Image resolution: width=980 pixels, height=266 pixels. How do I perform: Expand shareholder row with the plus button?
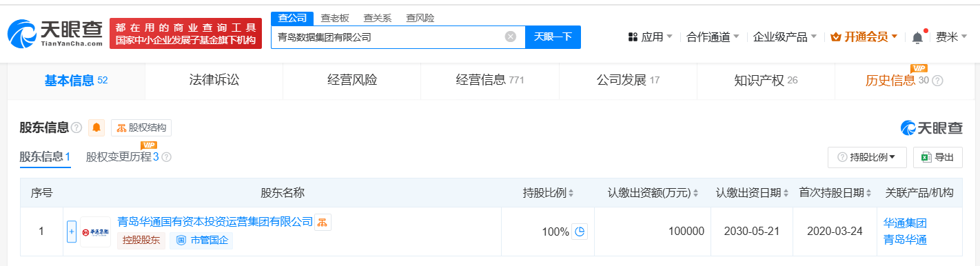[x=71, y=232]
